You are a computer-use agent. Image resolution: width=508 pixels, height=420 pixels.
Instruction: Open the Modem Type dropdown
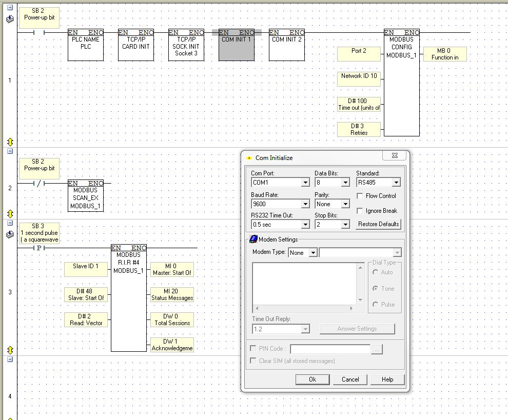313,253
